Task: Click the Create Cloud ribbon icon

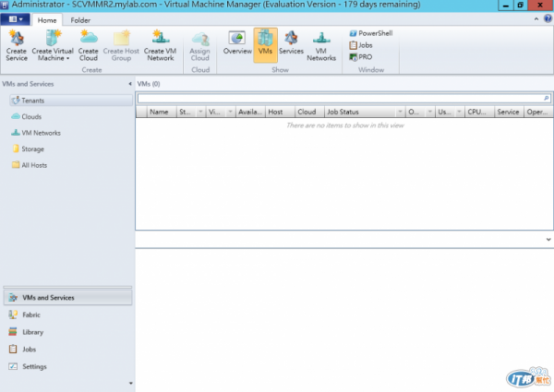Action: (x=89, y=46)
